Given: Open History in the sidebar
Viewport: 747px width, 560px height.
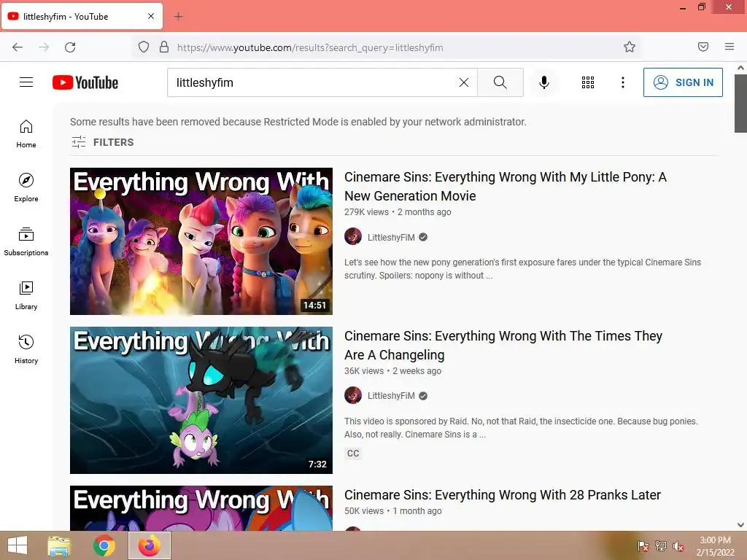Looking at the screenshot, I should tap(26, 349).
